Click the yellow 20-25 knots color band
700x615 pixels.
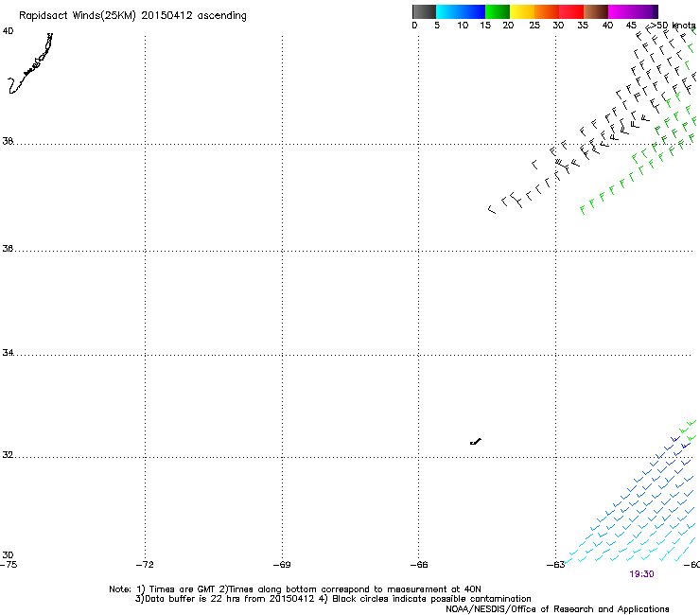coord(522,11)
